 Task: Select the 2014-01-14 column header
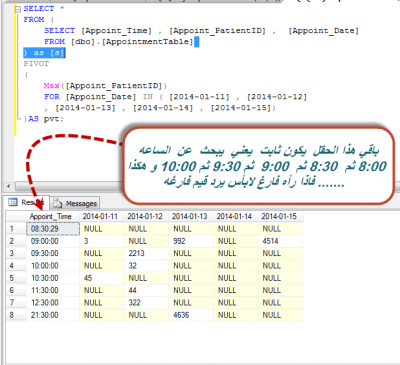[236, 217]
